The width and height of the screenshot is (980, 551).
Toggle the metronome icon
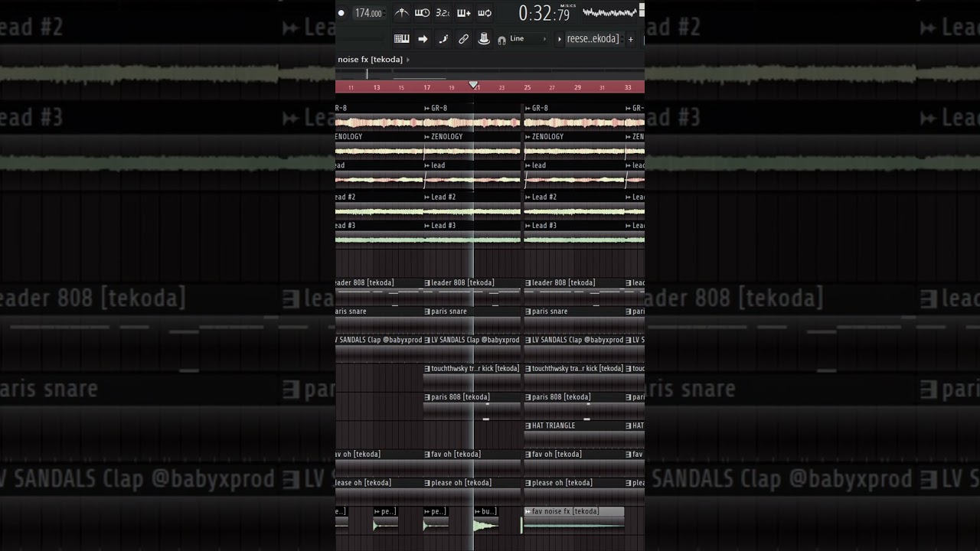coord(401,13)
